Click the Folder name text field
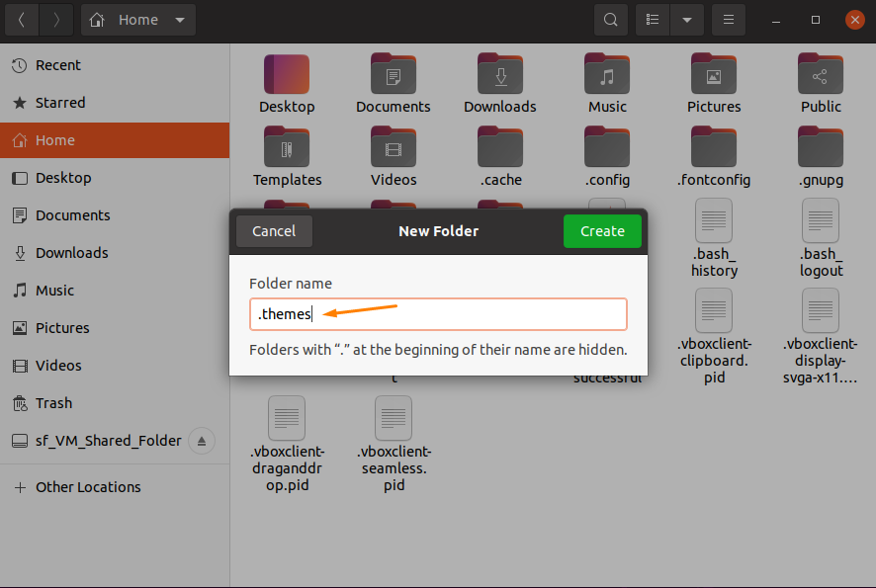876x588 pixels. coord(438,314)
